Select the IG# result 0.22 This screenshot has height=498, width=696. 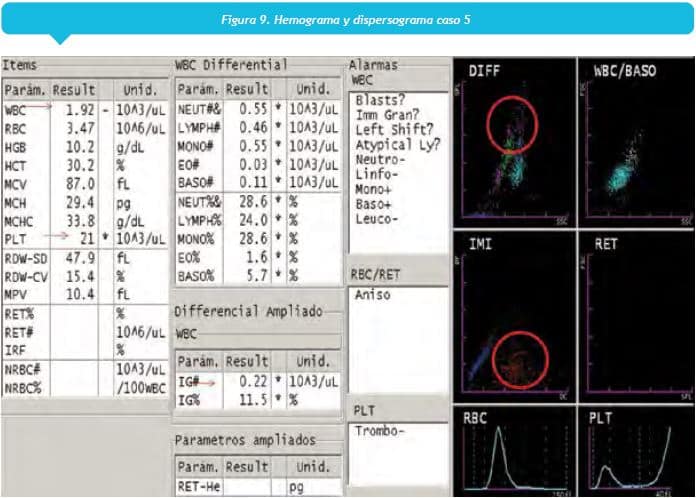[252, 382]
